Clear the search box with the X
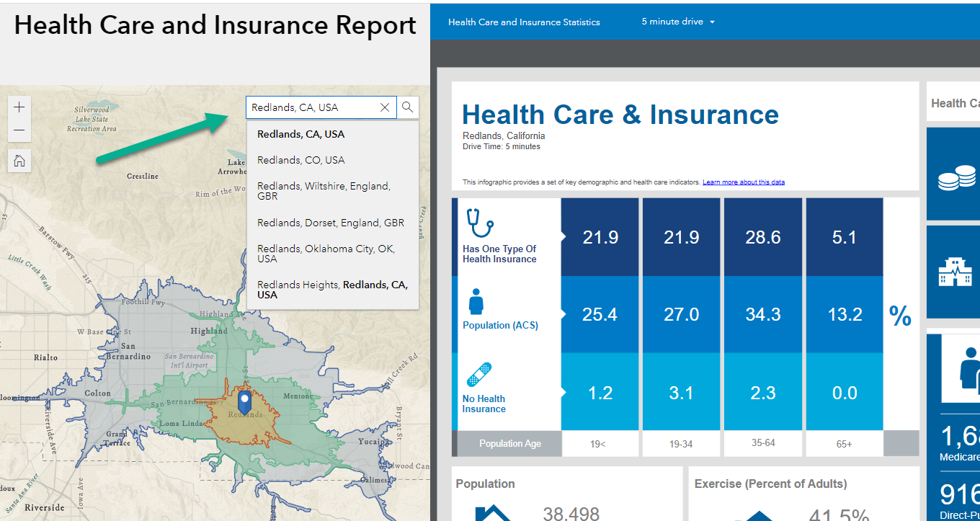This screenshot has height=521, width=980. pos(385,107)
